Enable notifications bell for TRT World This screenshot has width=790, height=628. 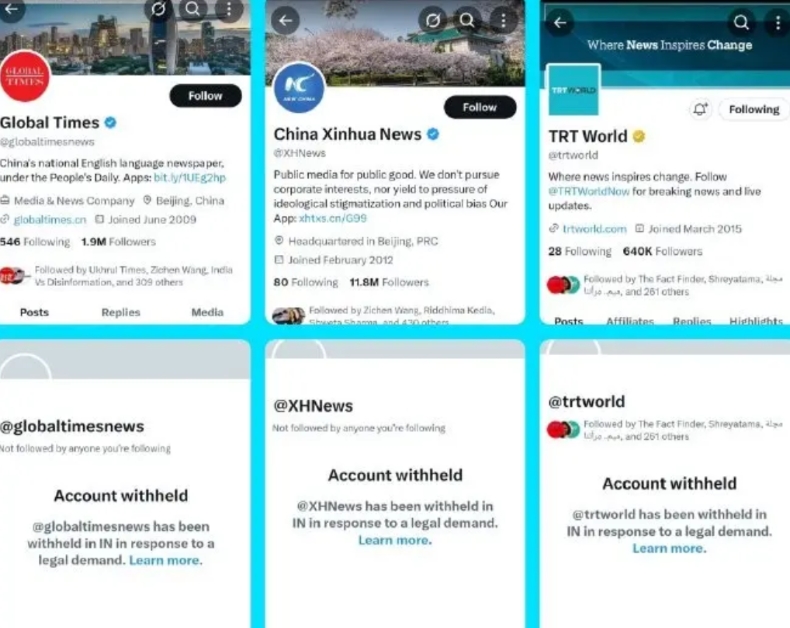coord(700,109)
